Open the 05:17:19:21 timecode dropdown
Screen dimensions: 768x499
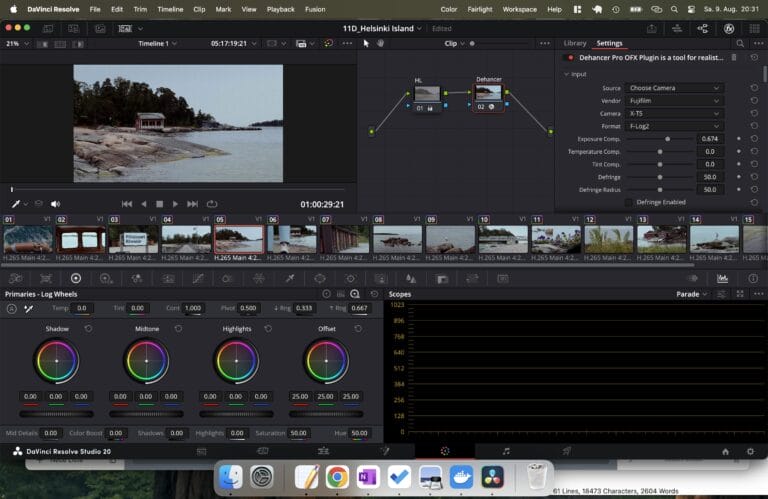[233, 44]
